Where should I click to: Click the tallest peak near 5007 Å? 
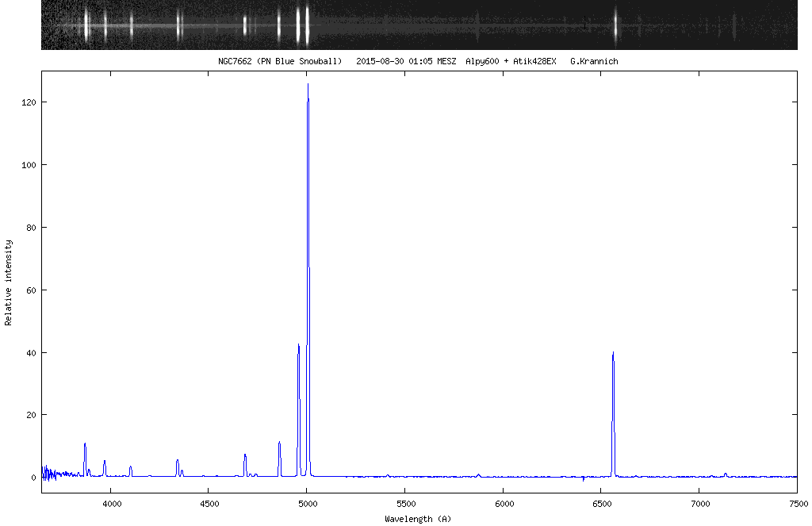coord(308,86)
